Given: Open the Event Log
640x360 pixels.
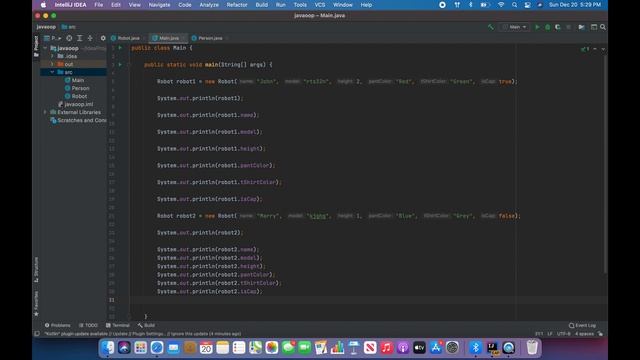Looking at the screenshot, I should (x=582, y=325).
